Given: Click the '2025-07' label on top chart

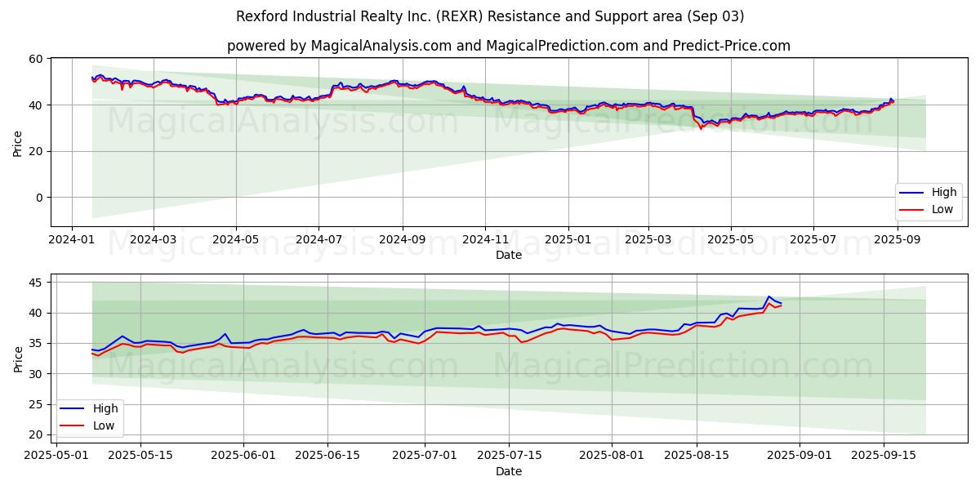Looking at the screenshot, I should [x=813, y=240].
